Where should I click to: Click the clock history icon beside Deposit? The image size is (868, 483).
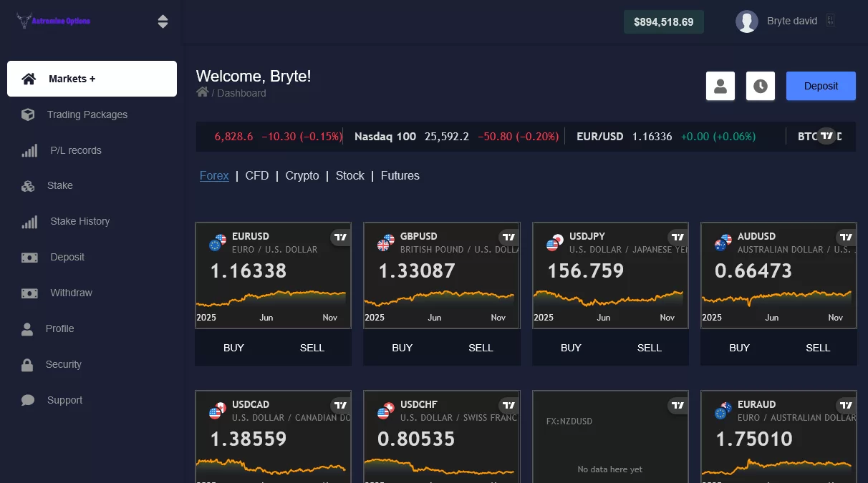761,85
